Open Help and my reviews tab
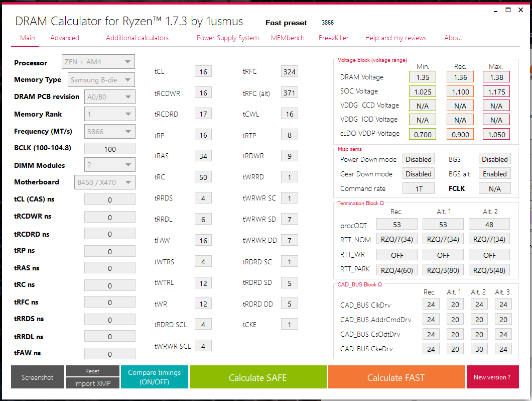This screenshot has width=532, height=401. (395, 38)
